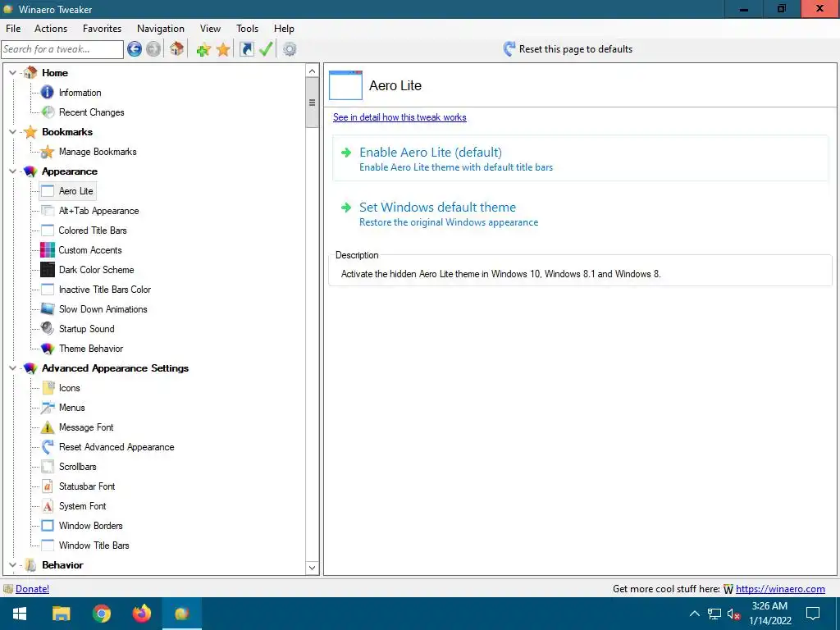Click the Custom Accents colorful grid icon
The height and width of the screenshot is (630, 840).
point(47,250)
